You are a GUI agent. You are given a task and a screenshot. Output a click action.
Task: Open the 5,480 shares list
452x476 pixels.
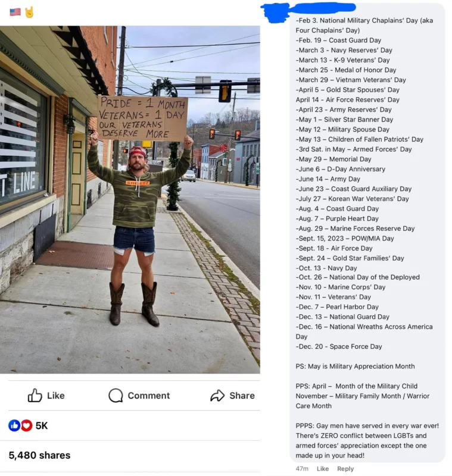tap(39, 455)
